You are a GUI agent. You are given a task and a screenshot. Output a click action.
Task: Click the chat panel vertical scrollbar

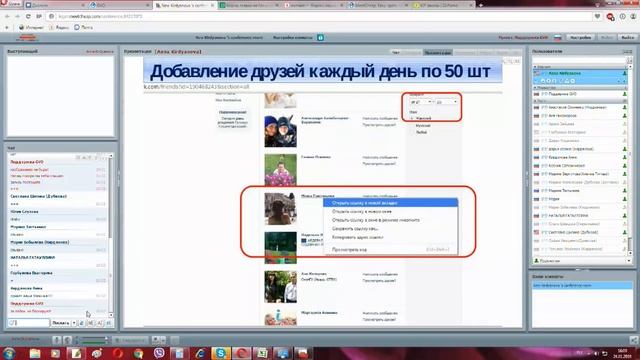pos(111,236)
